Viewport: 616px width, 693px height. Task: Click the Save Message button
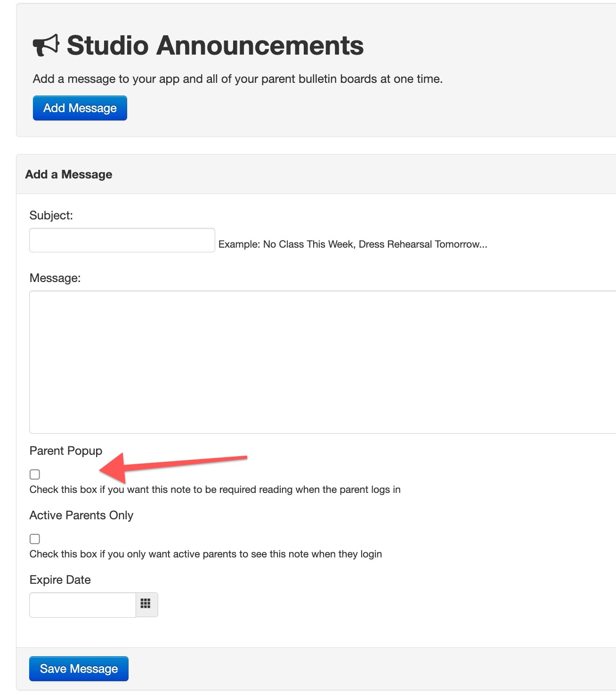tap(79, 669)
